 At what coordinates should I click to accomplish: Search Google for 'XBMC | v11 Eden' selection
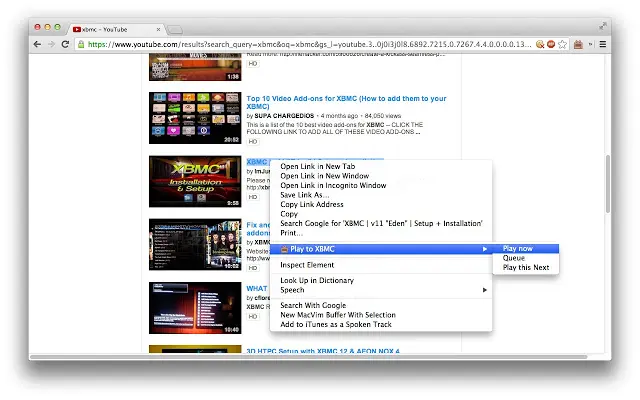click(x=381, y=223)
